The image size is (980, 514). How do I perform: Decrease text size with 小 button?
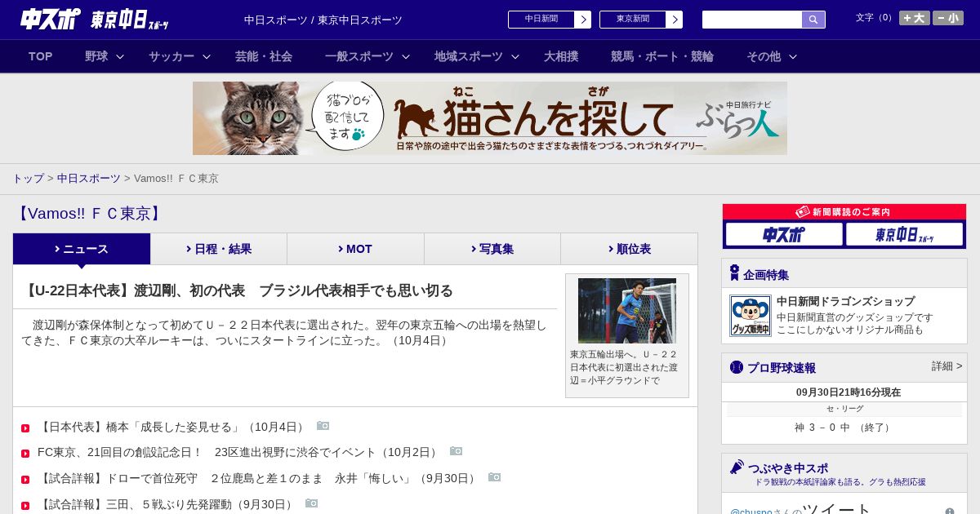point(948,18)
